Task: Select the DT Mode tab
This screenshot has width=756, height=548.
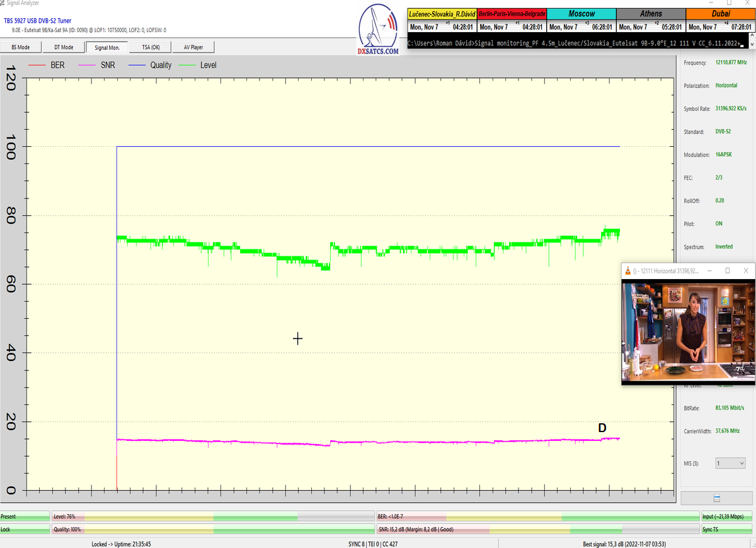Action: click(x=64, y=47)
